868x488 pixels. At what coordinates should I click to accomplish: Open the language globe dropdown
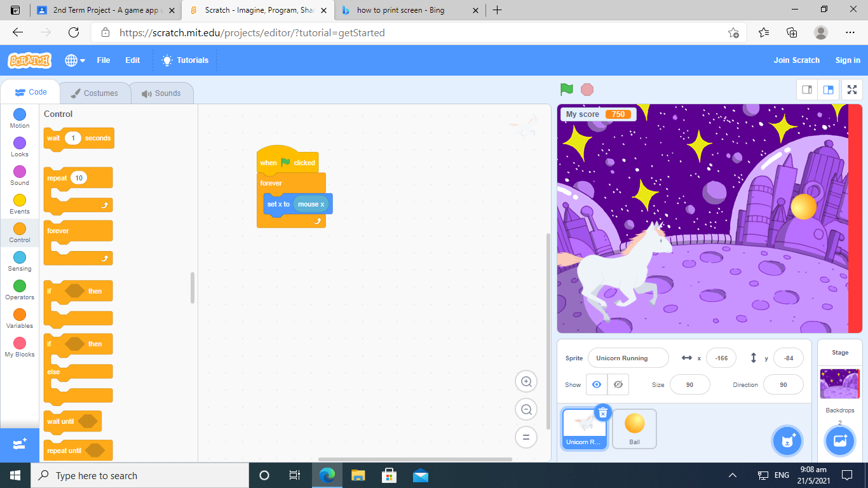point(75,60)
